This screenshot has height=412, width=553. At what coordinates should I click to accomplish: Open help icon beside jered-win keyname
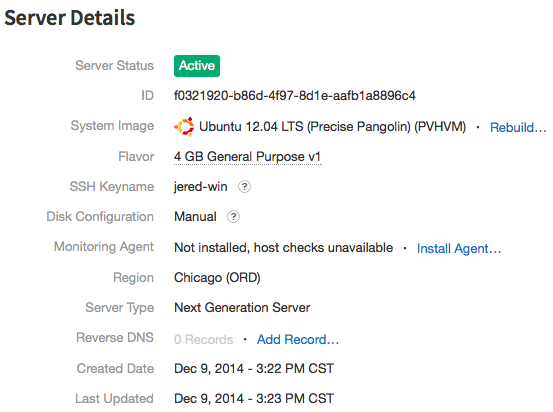[244, 187]
